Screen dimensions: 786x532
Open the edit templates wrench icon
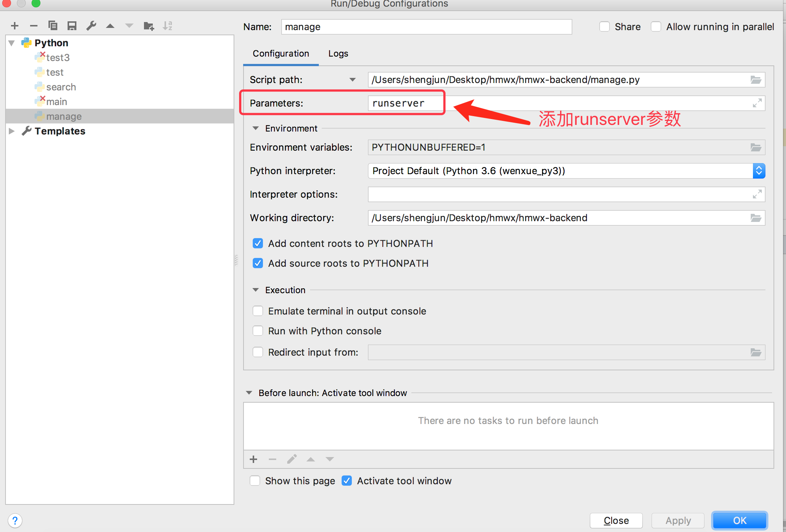91,26
